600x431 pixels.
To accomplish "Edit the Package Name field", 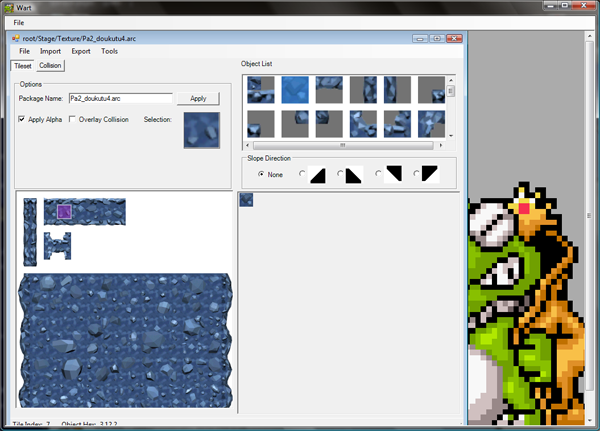I will [121, 98].
